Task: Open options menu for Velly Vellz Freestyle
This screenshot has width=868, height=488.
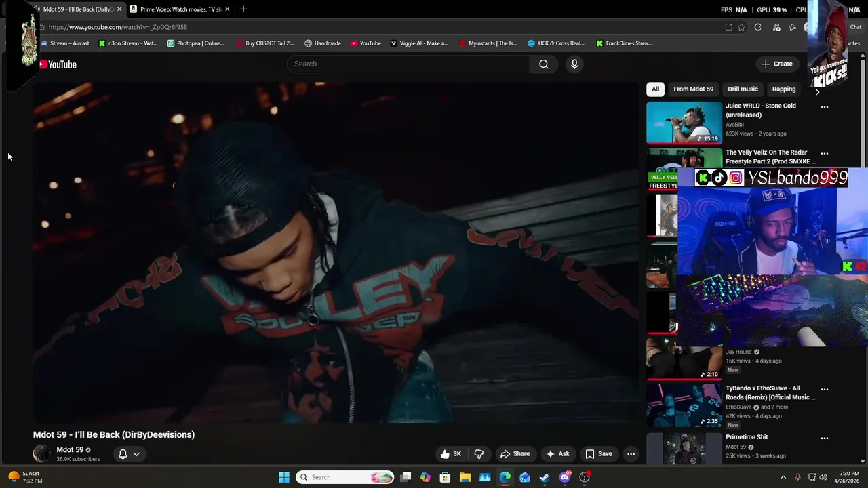Action: click(825, 154)
